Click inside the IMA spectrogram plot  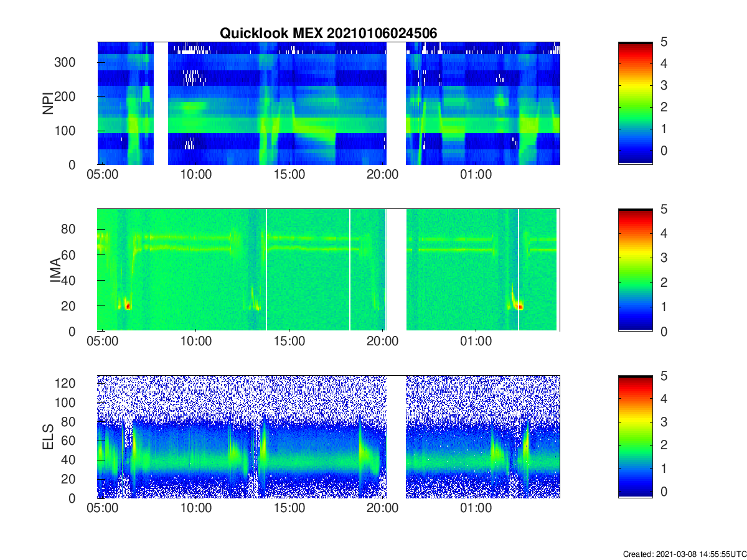click(329, 270)
